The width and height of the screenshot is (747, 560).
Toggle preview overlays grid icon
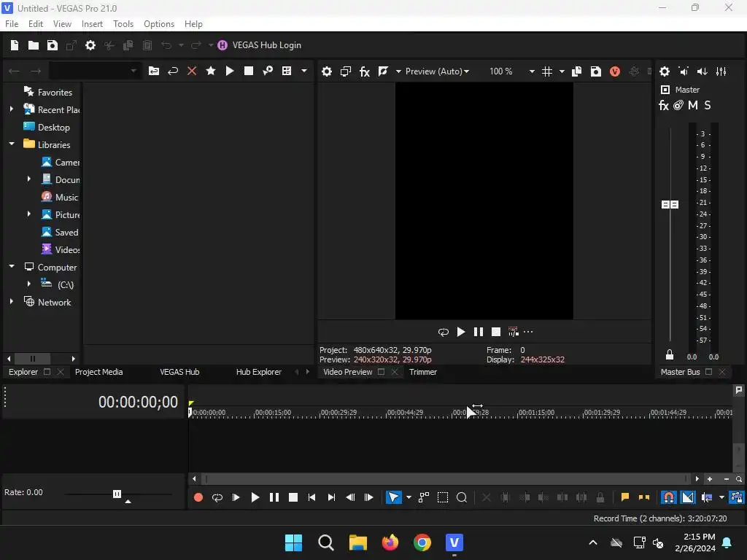[547, 71]
